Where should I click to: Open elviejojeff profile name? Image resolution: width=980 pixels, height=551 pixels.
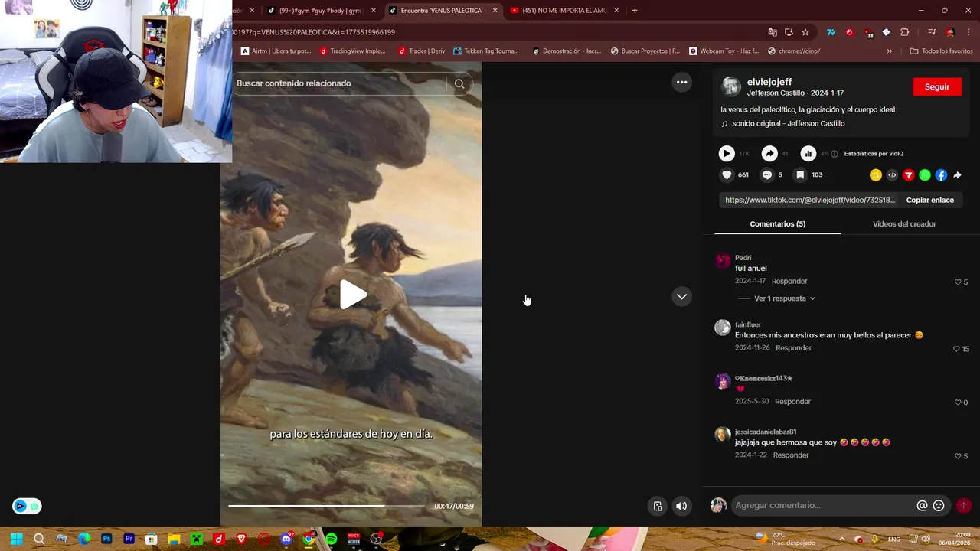click(769, 82)
